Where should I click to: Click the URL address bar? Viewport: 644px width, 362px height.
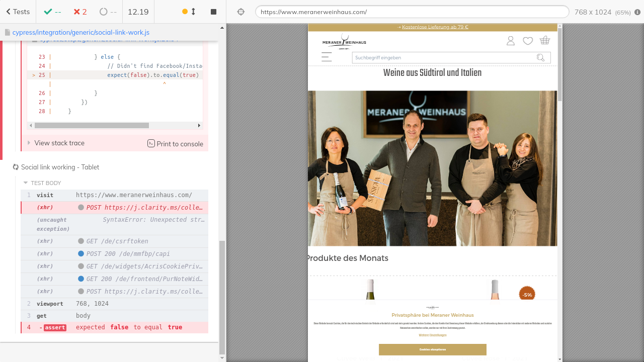[x=412, y=12]
